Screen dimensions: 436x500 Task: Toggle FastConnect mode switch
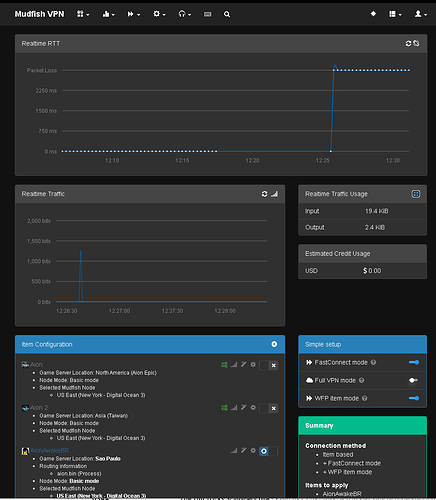pos(414,362)
